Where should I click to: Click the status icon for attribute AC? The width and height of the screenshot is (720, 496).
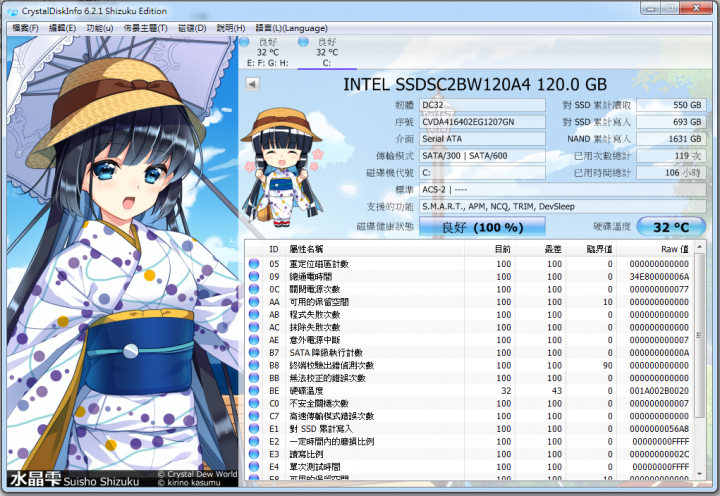tap(254, 327)
